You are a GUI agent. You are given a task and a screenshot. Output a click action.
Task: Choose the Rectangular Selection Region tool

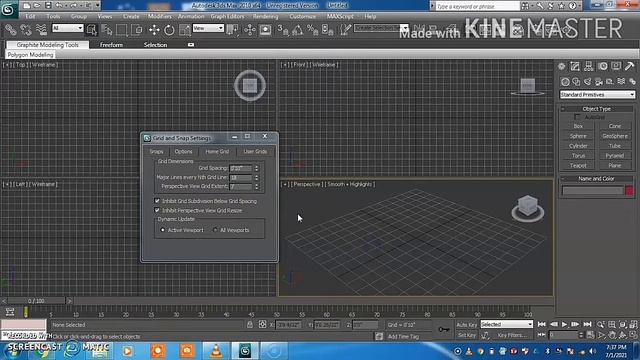pos(122,29)
